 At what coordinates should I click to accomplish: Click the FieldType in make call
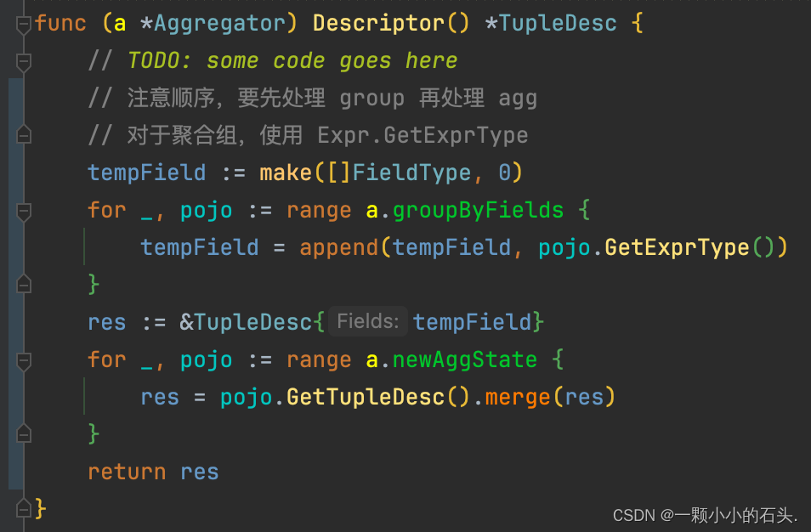tap(411, 173)
